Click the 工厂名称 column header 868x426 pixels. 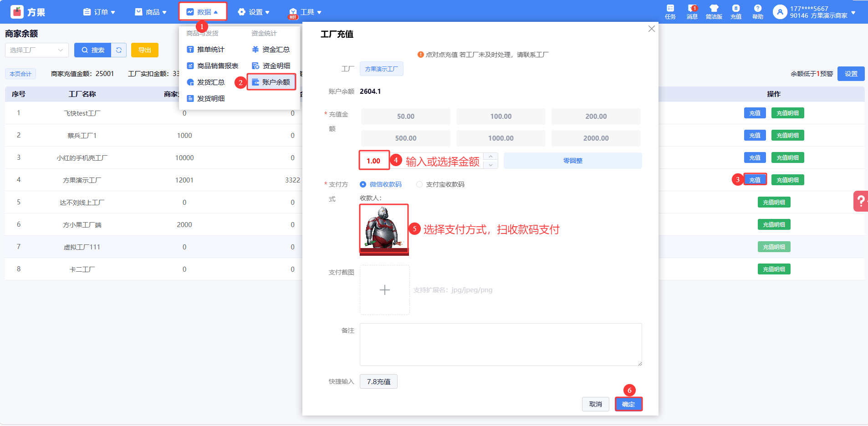pos(82,94)
